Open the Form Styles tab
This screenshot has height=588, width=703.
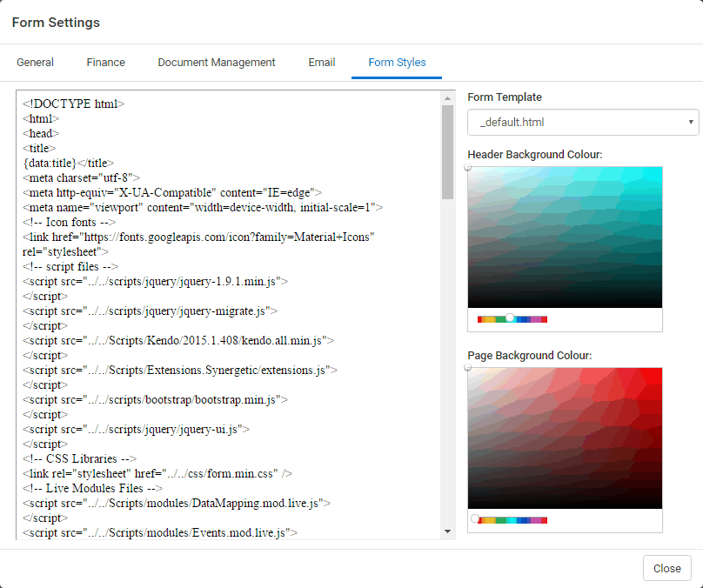click(398, 63)
